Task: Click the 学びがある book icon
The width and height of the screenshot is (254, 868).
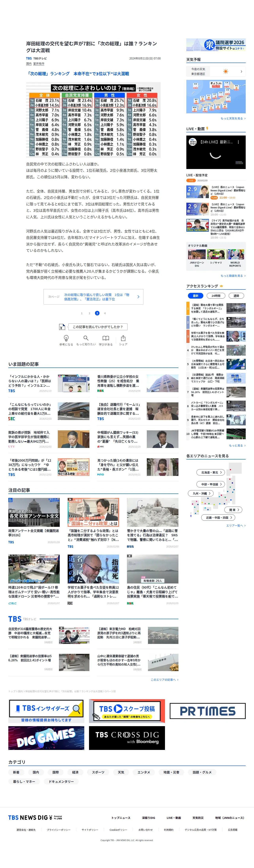Action: tap(106, 338)
